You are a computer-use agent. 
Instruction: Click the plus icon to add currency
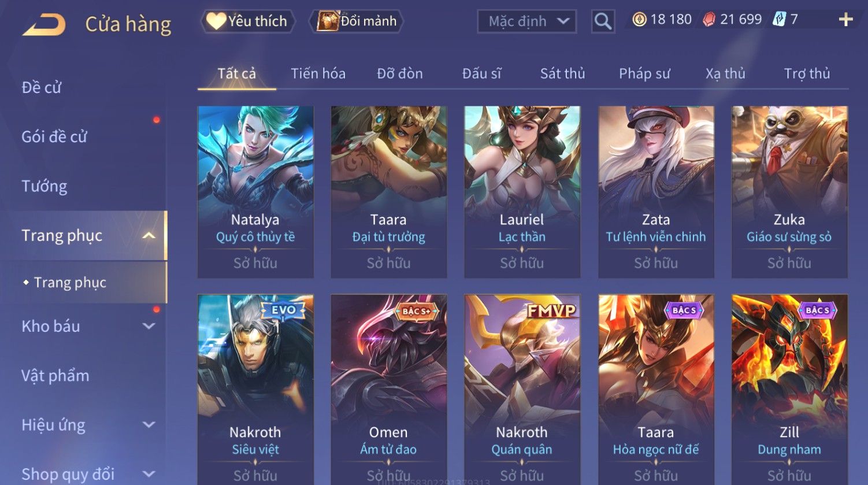pyautogui.click(x=845, y=20)
